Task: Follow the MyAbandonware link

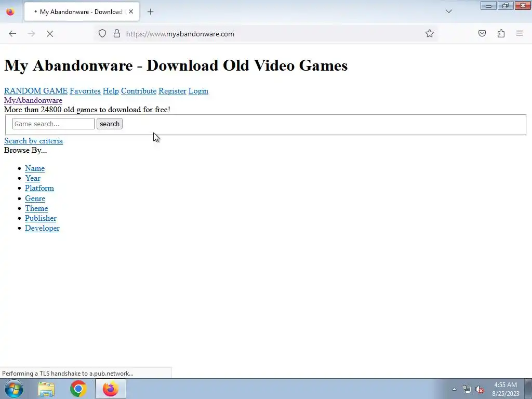Action: (33, 100)
